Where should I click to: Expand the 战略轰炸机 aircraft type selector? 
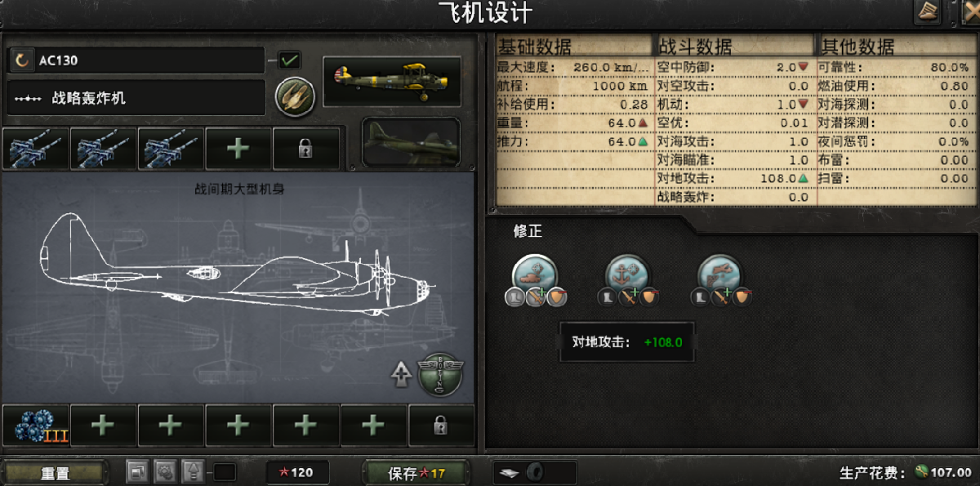tap(136, 98)
